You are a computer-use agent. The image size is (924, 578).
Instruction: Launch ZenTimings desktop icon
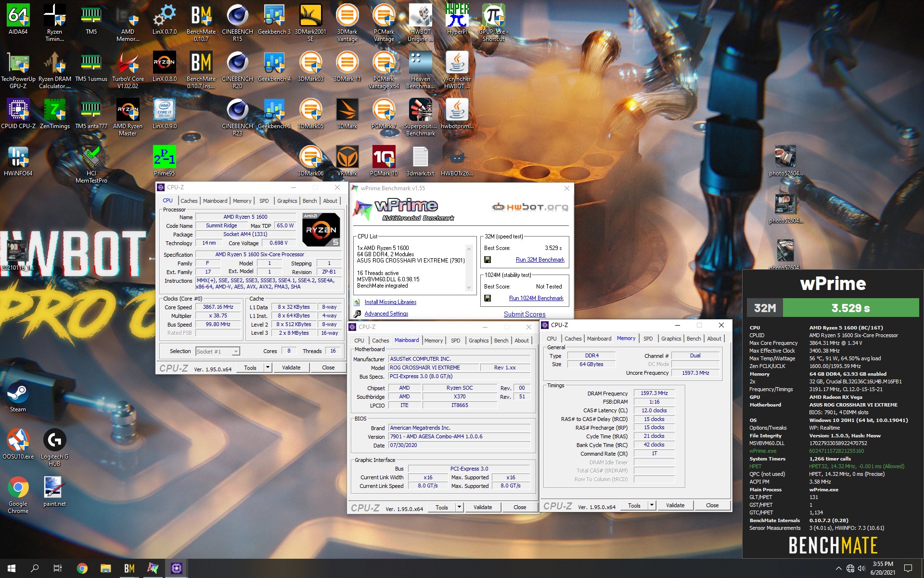click(54, 114)
